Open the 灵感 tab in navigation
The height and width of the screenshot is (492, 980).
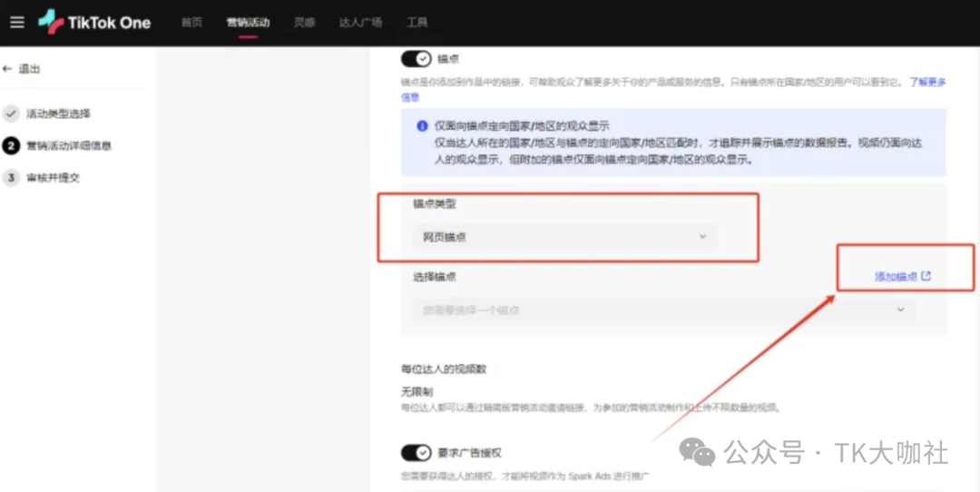[305, 23]
